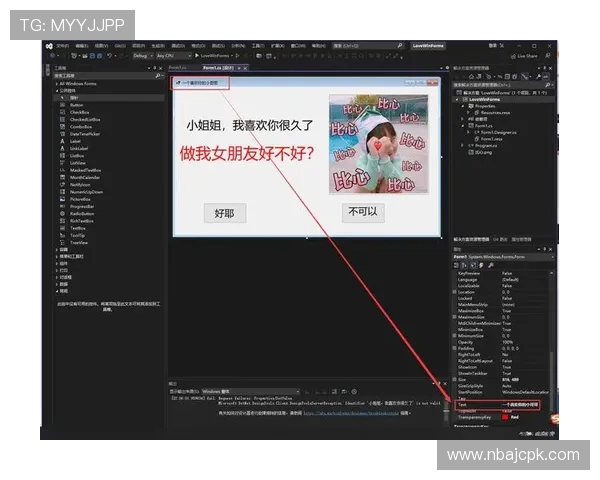This screenshot has width=600, height=480.
Task: Select the CheckedListBox control in Toolbox
Action: point(85,119)
